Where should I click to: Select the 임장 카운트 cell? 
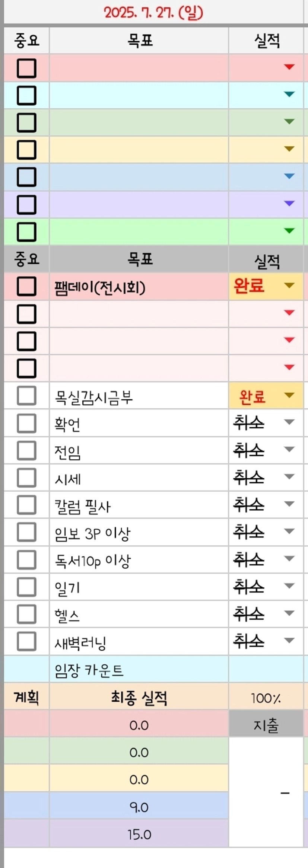tap(139, 669)
